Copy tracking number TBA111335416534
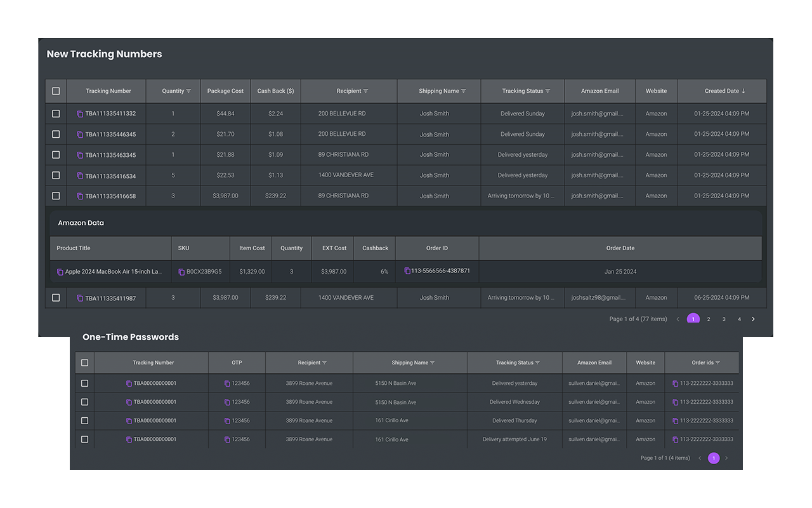This screenshot has width=812, height=508. tap(80, 176)
